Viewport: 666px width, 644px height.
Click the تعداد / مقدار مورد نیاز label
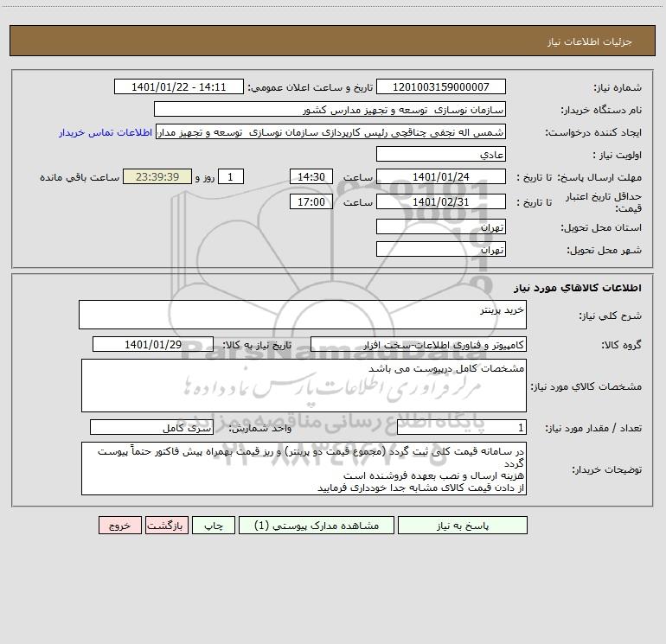(593, 428)
